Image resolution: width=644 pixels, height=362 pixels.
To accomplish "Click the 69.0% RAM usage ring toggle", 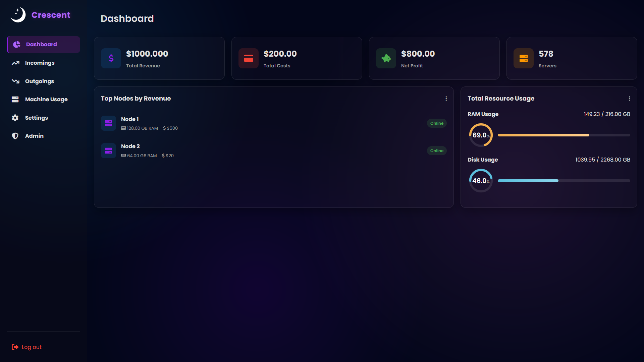I will [x=481, y=135].
